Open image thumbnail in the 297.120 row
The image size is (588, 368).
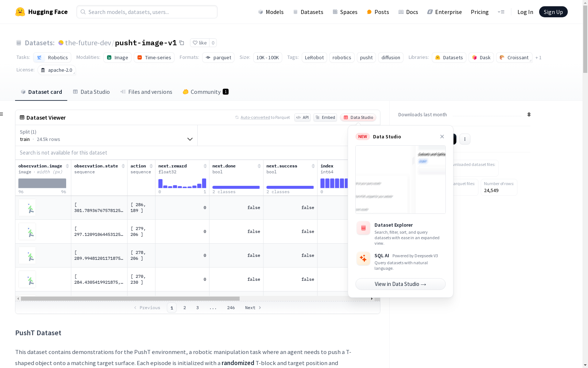(x=27, y=231)
